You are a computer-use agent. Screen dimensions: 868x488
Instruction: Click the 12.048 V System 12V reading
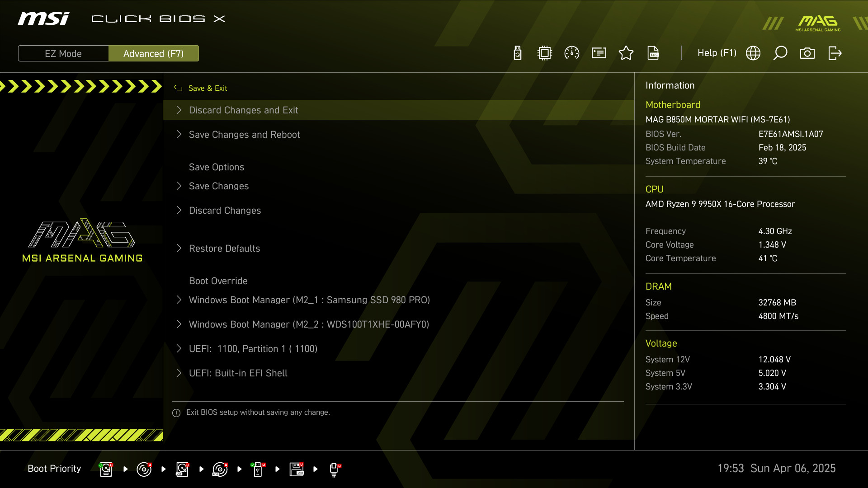point(774,360)
